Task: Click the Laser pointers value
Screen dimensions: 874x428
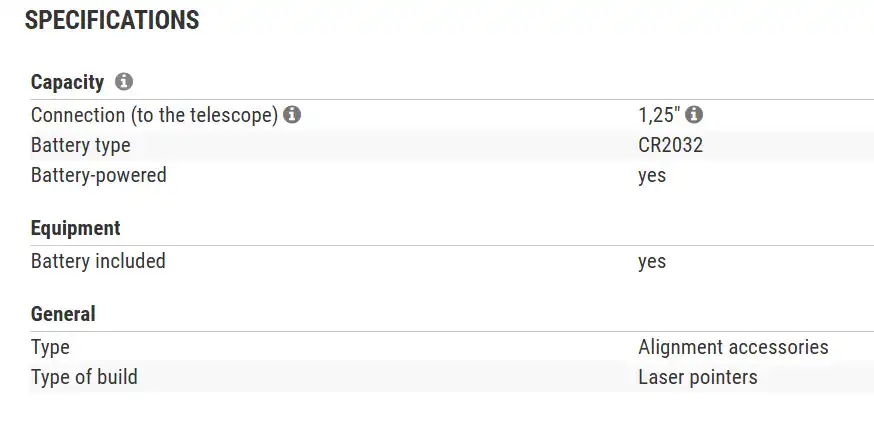Action: point(698,377)
